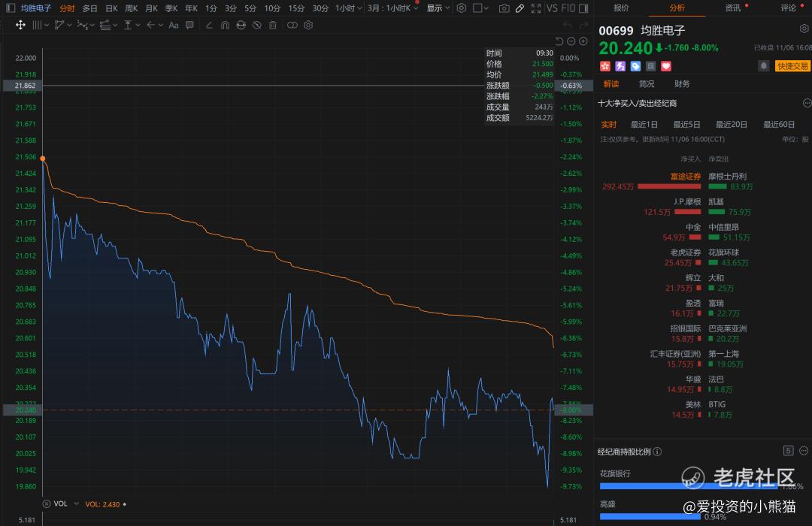Select the crosshair move cursor tool
The height and width of the screenshot is (526, 812).
tap(20, 25)
